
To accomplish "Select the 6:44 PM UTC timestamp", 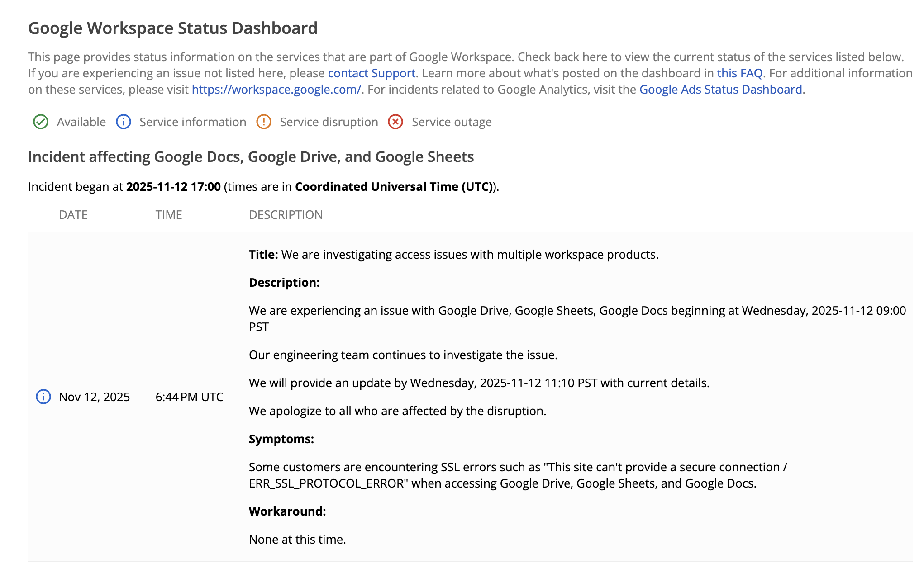I will [190, 397].
